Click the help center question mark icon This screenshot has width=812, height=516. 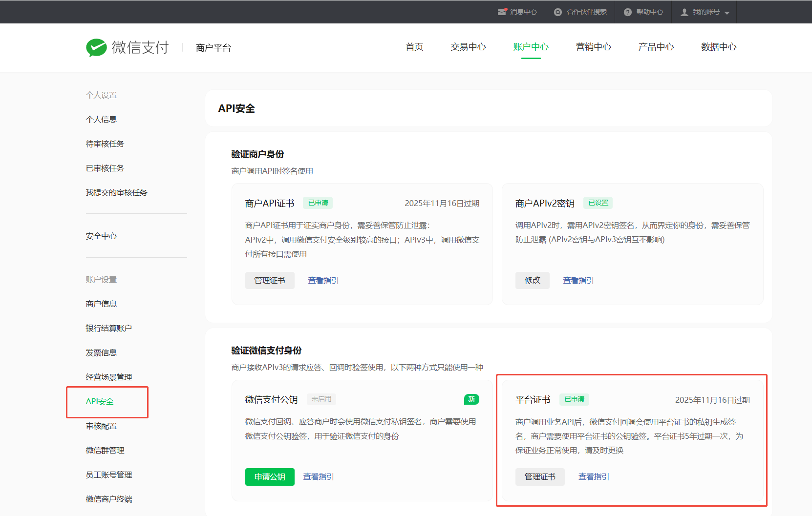tap(628, 12)
